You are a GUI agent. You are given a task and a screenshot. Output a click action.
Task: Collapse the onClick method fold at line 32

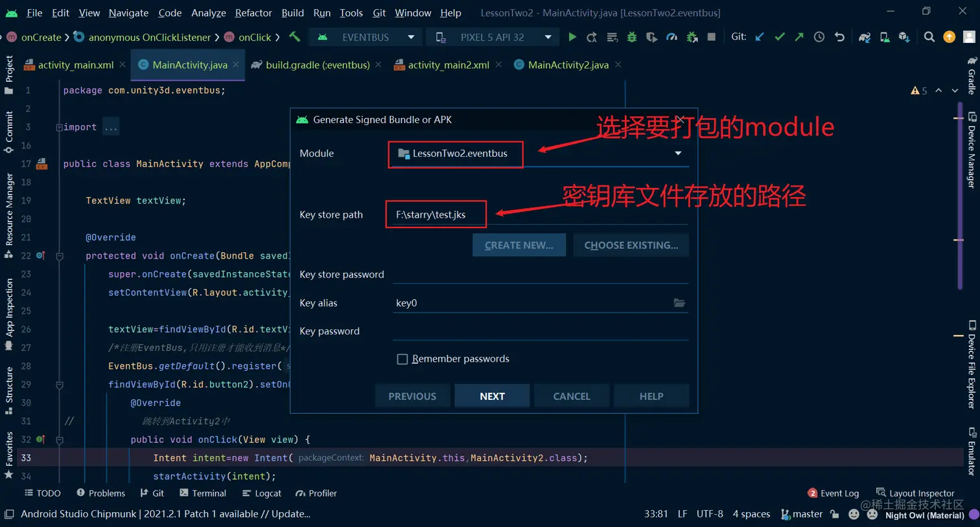tap(60, 439)
